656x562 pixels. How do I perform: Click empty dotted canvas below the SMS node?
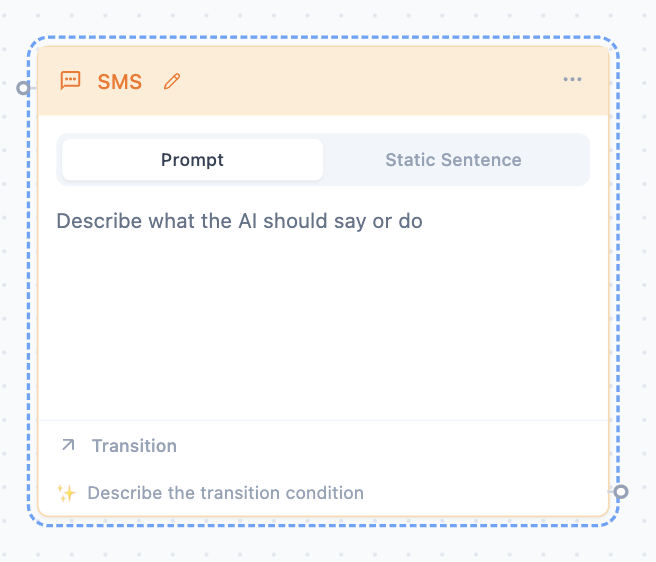pyautogui.click(x=320, y=545)
